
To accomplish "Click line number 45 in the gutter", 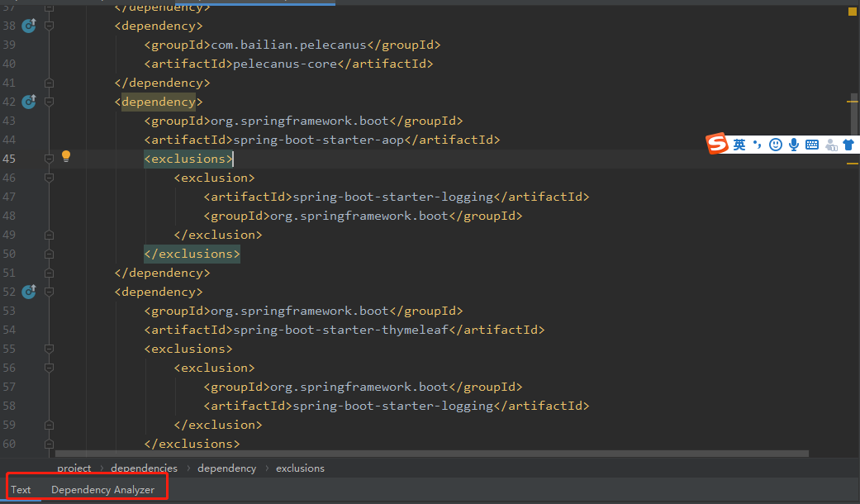I will point(9,159).
